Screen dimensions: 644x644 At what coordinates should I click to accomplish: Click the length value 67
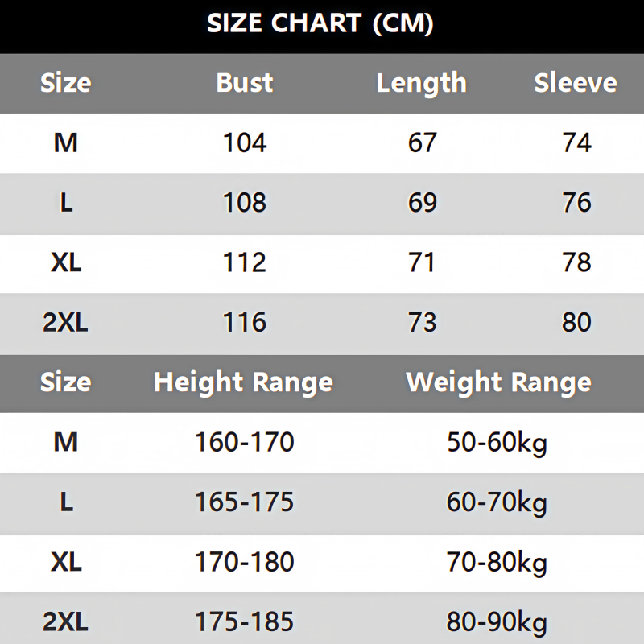[x=422, y=143]
